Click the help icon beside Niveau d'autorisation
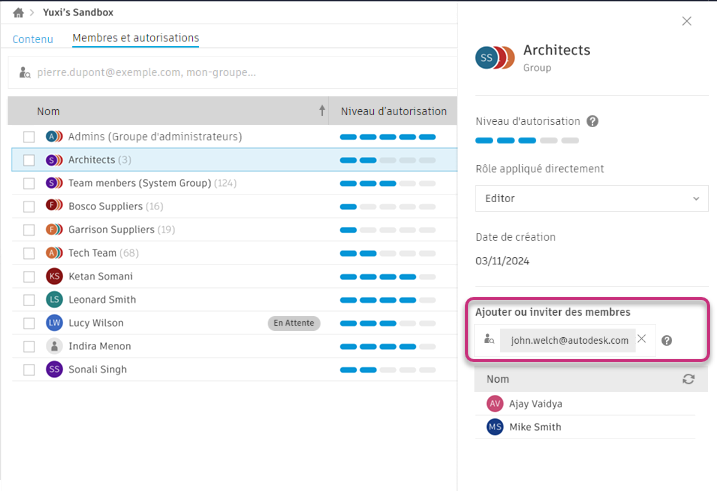 pos(592,121)
